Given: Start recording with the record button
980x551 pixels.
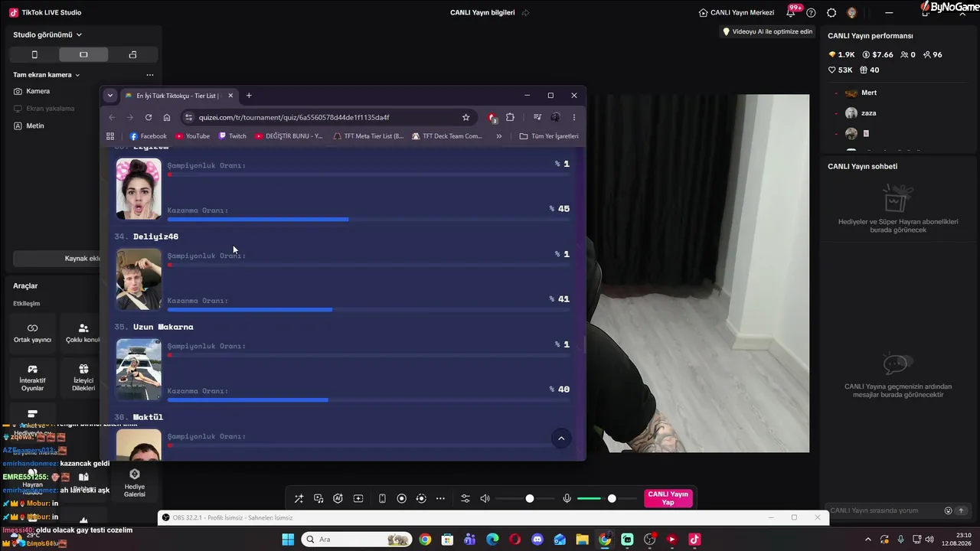Looking at the screenshot, I should (401, 499).
